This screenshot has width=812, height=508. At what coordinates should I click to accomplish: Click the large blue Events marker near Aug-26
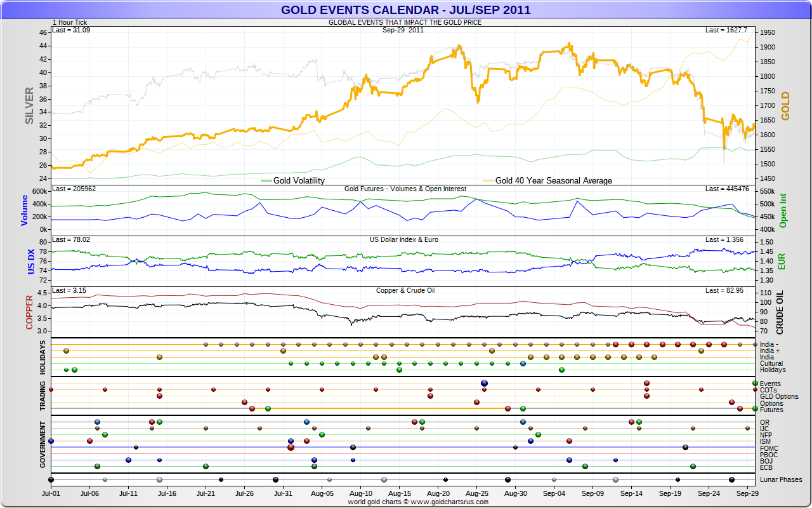click(485, 383)
